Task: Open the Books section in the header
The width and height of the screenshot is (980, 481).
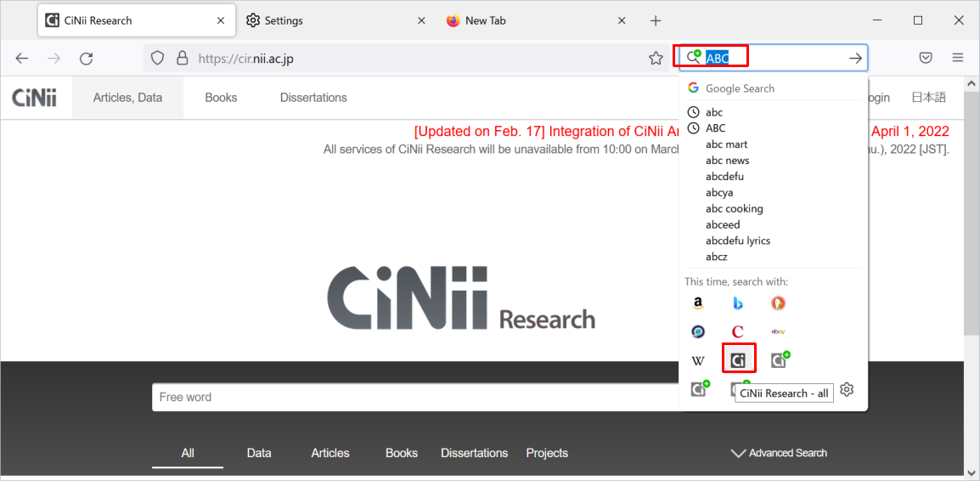Action: coord(222,98)
